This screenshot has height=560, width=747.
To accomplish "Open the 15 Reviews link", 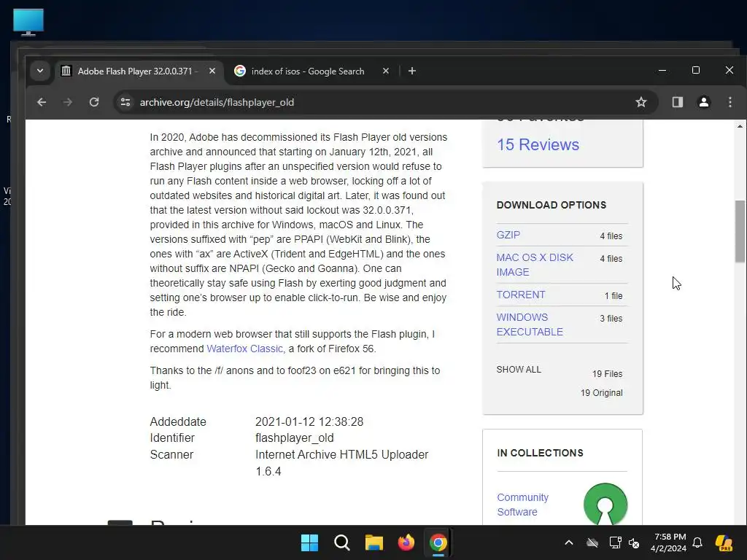I will pyautogui.click(x=538, y=145).
